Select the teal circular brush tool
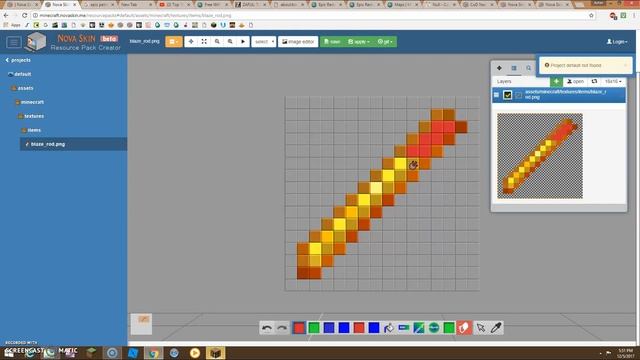Viewport: 640px width, 360px height. pos(434,328)
